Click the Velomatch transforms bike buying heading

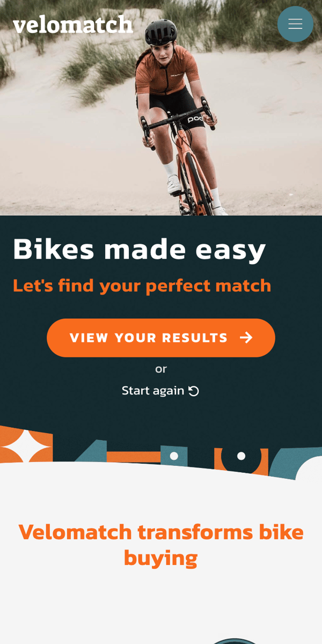[x=161, y=545]
